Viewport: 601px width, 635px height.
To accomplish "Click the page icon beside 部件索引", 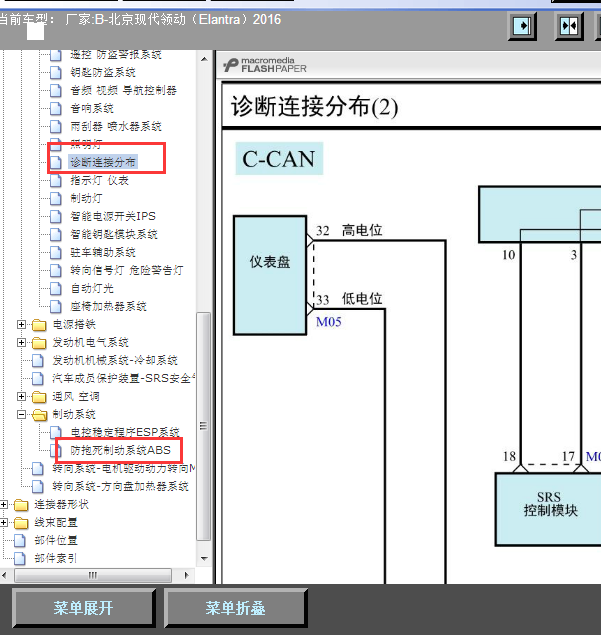I will coord(20,559).
